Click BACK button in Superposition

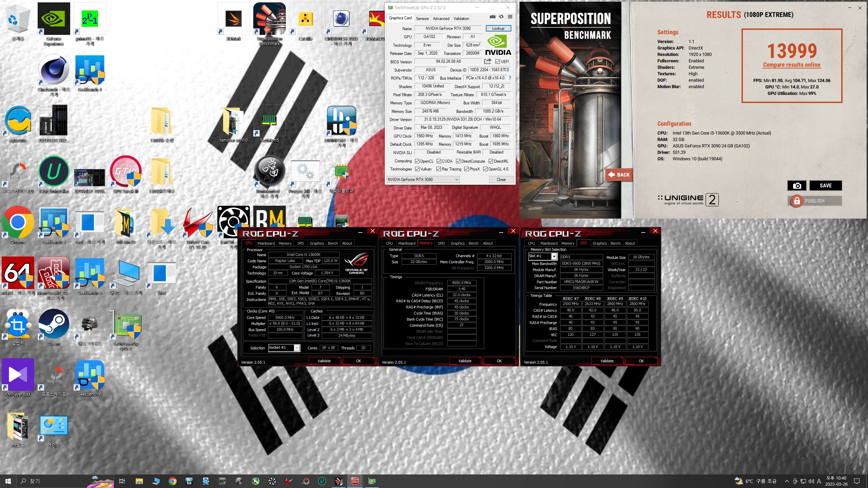[619, 175]
